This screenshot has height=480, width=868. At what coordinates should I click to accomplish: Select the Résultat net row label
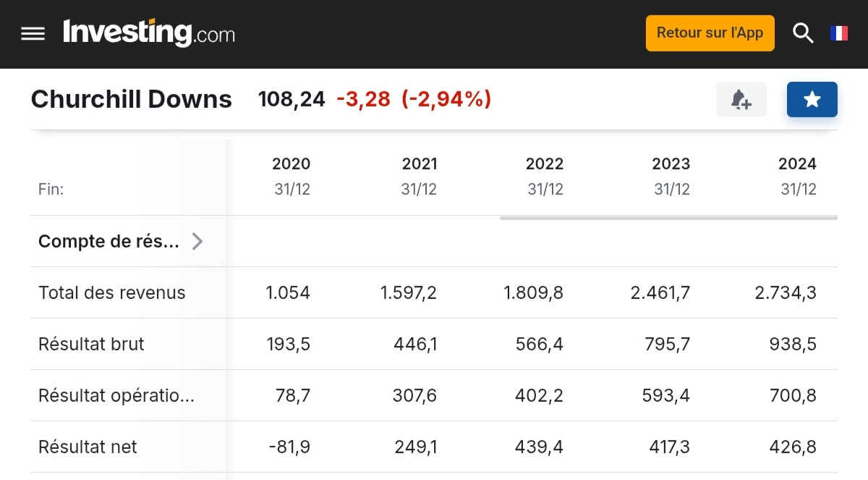(88, 447)
